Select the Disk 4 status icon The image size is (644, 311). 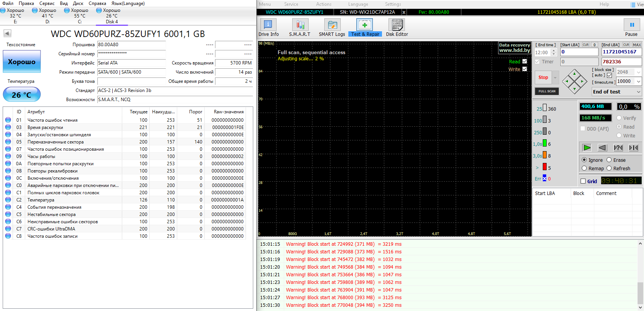point(99,10)
